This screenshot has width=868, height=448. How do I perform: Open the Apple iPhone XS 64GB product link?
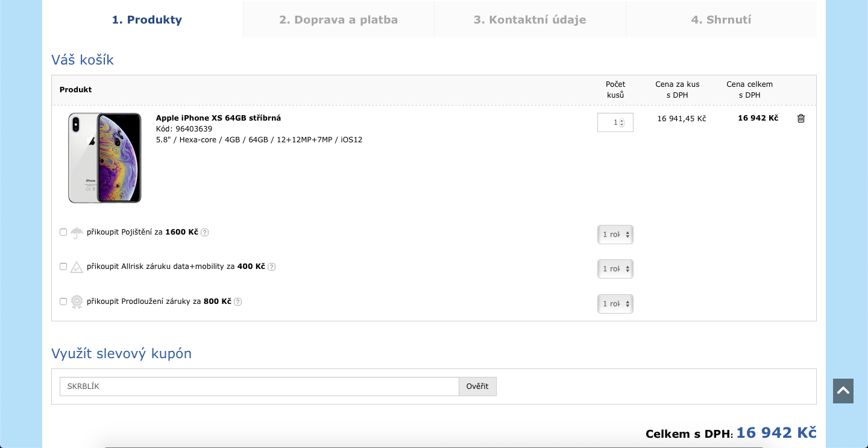click(218, 118)
